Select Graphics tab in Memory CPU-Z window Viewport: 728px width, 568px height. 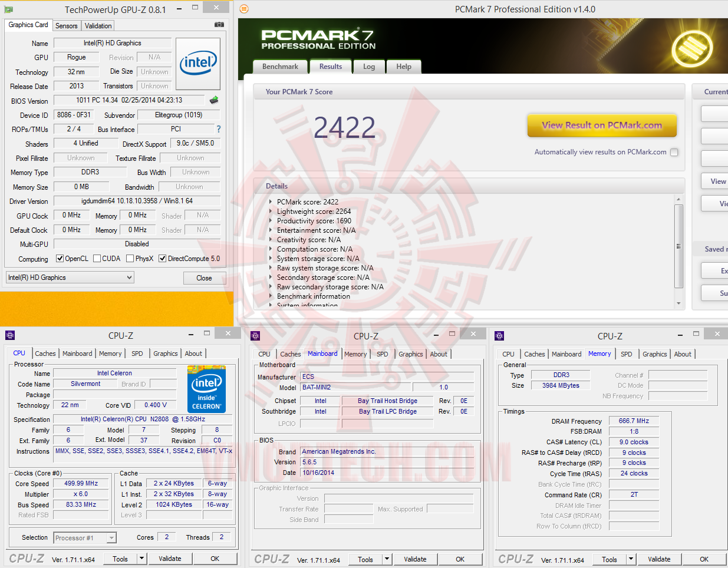pyautogui.click(x=655, y=354)
